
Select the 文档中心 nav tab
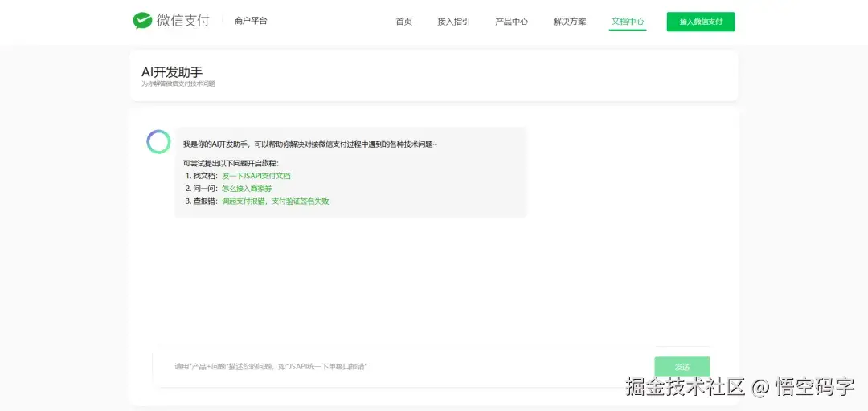click(x=628, y=22)
